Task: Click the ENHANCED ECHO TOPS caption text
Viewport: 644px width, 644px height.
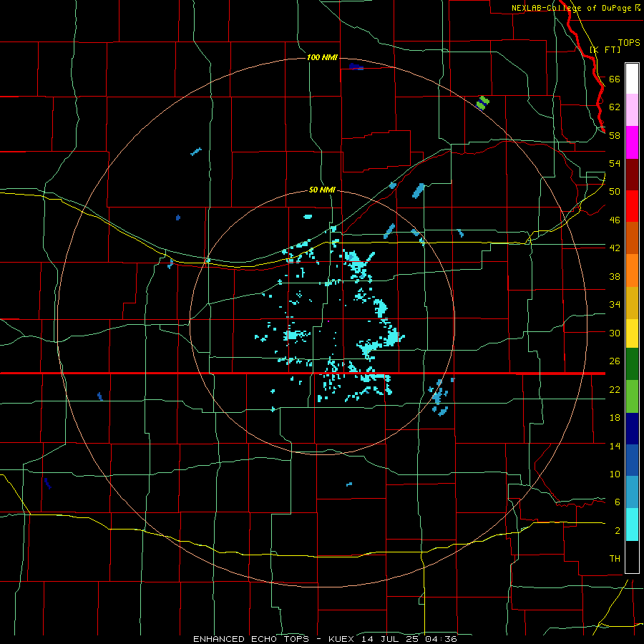Action: click(x=250, y=639)
